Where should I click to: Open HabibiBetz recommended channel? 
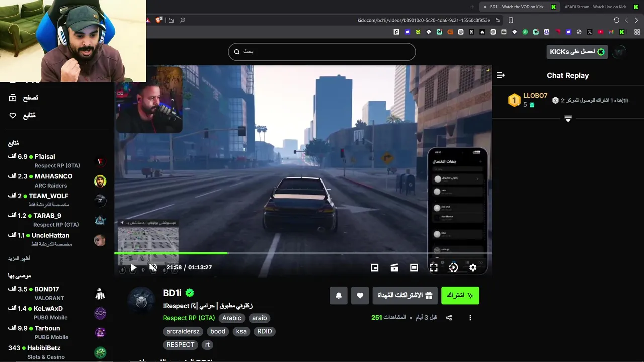click(x=57, y=352)
